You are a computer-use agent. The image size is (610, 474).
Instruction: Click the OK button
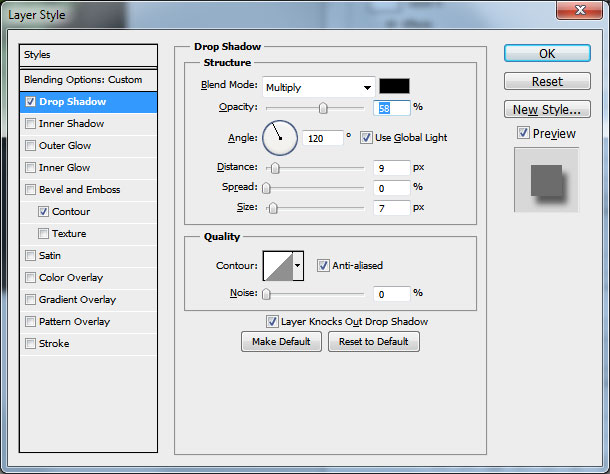coord(547,53)
